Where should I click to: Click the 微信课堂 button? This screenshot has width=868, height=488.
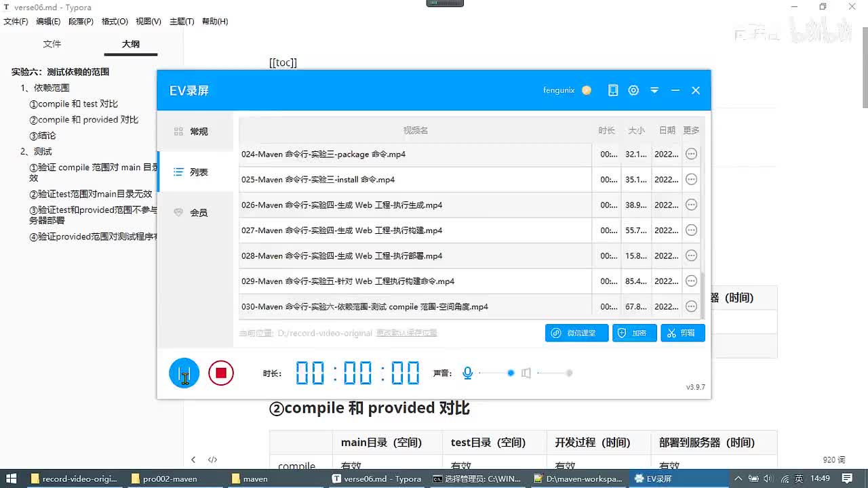click(x=576, y=333)
